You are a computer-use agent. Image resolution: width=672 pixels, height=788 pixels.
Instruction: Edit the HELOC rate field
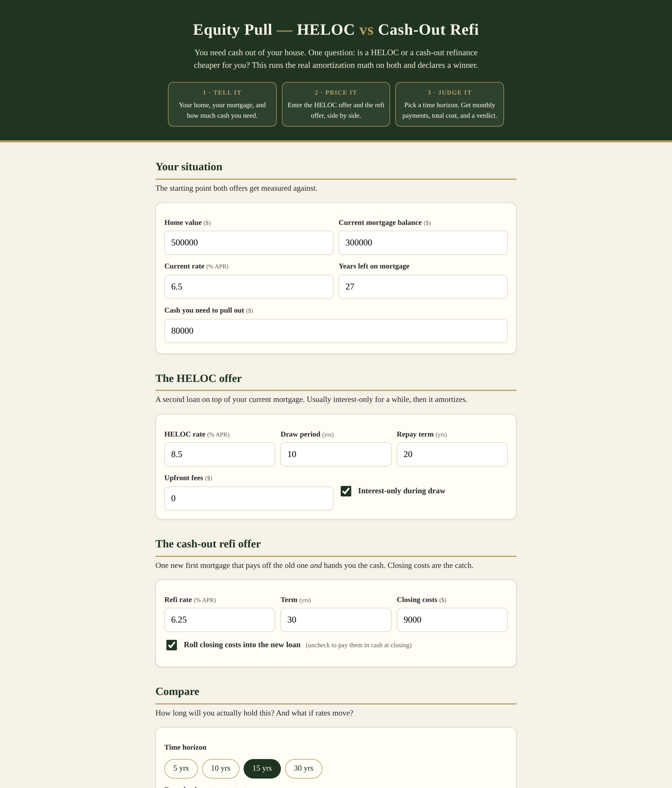point(220,455)
